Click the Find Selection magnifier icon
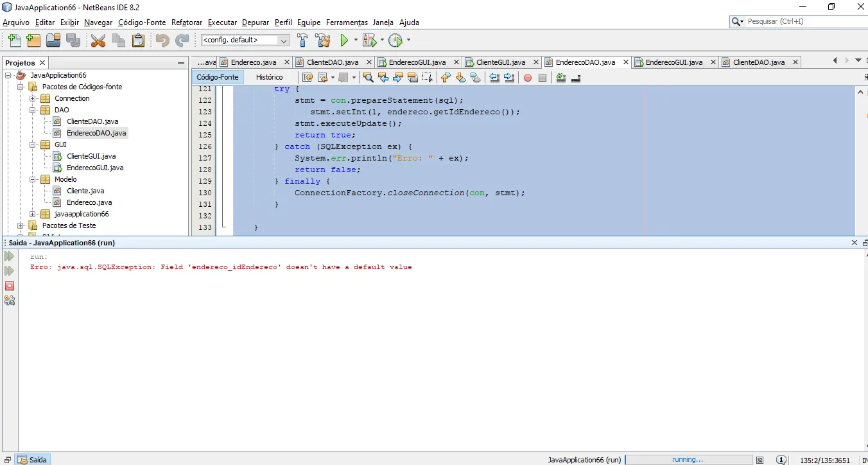This screenshot has width=868, height=465. click(368, 78)
